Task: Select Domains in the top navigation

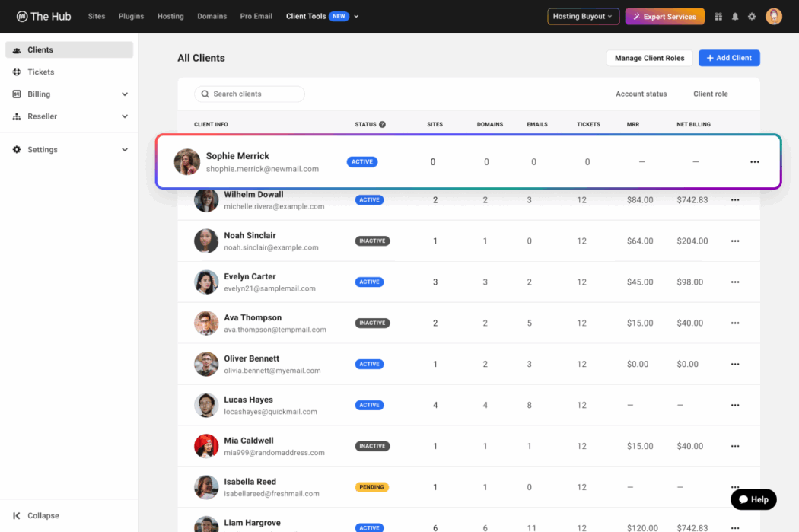Action: [212, 16]
